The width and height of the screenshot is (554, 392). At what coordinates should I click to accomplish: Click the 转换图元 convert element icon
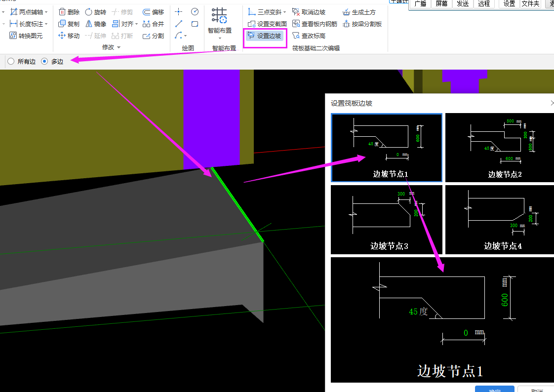(13, 36)
